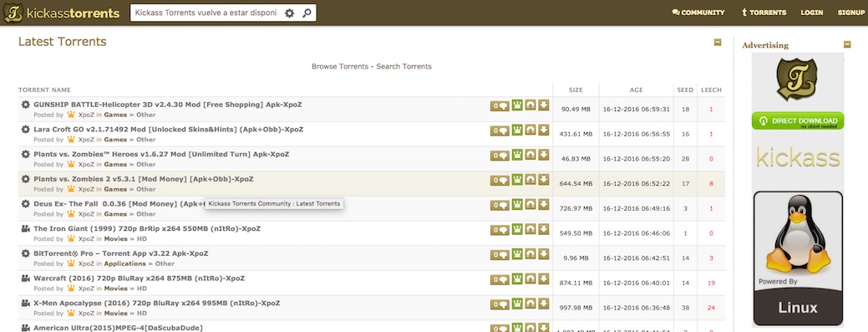Viewport: 868px width, 332px height.
Task: Sort by Torrent Name column header
Action: click(x=44, y=89)
